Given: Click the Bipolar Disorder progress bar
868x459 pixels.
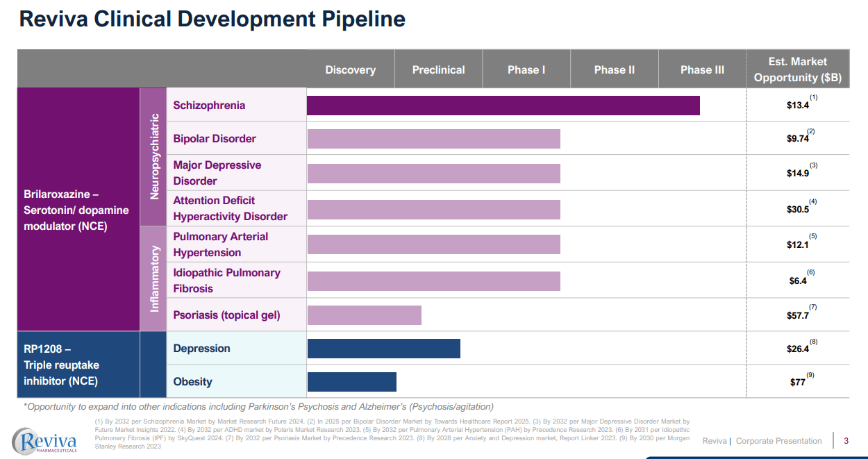Looking at the screenshot, I should pos(433,139).
